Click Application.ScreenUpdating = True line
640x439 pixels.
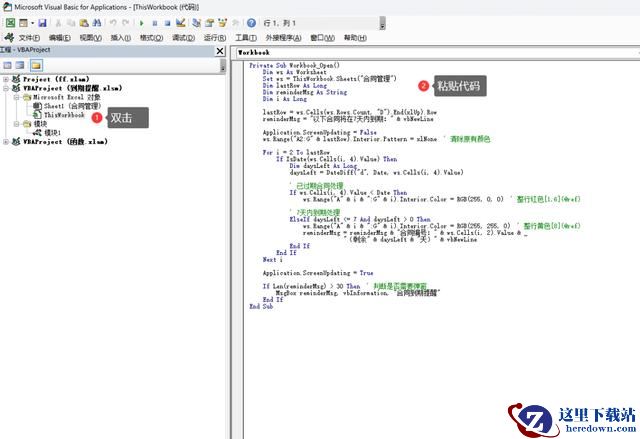click(318, 273)
